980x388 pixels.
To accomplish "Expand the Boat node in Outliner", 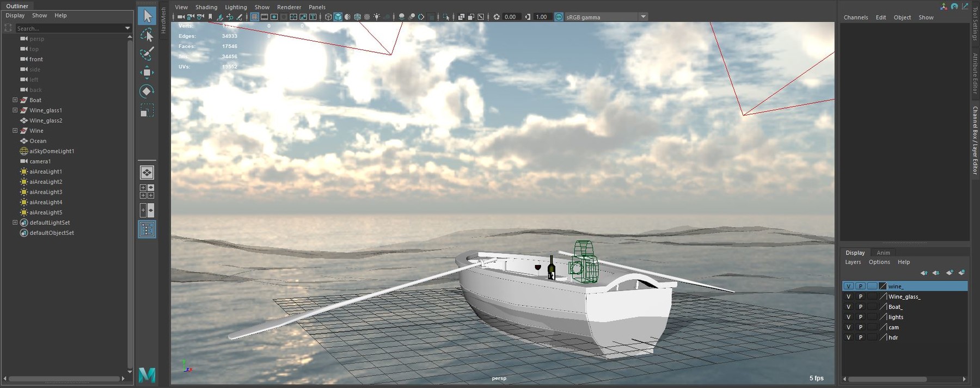I will pyautogui.click(x=15, y=100).
